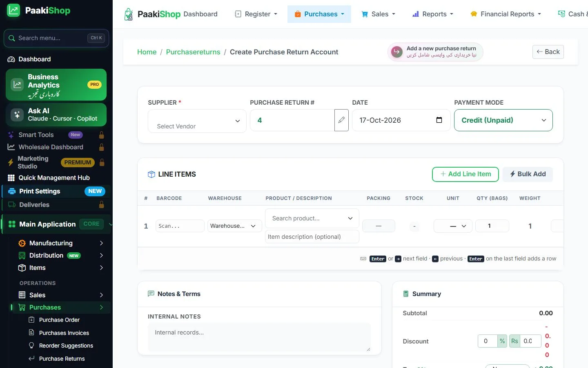Image resolution: width=588 pixels, height=368 pixels.
Task: Click the Reorder Suggestions bulb icon
Action: click(x=31, y=346)
